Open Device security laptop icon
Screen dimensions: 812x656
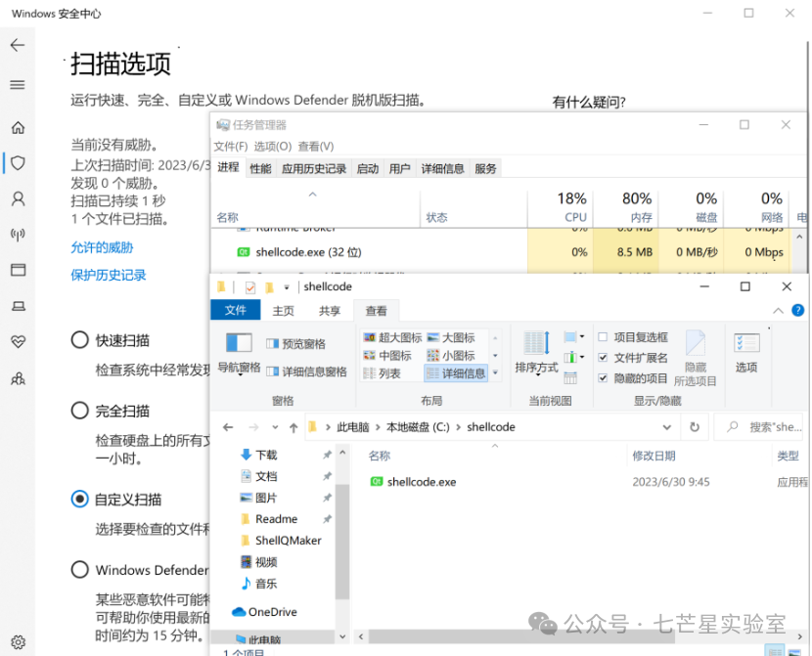pyautogui.click(x=19, y=306)
